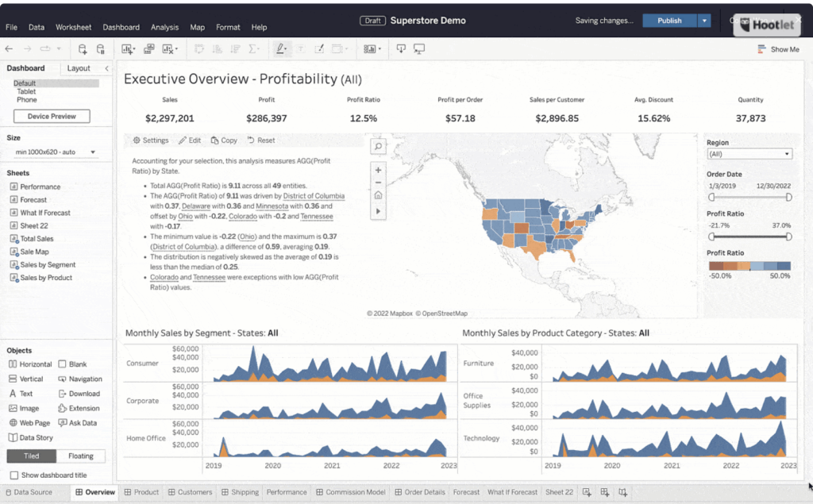Screen dimensions: 813x504
Task: Select the Web Page object icon
Action: (x=13, y=423)
